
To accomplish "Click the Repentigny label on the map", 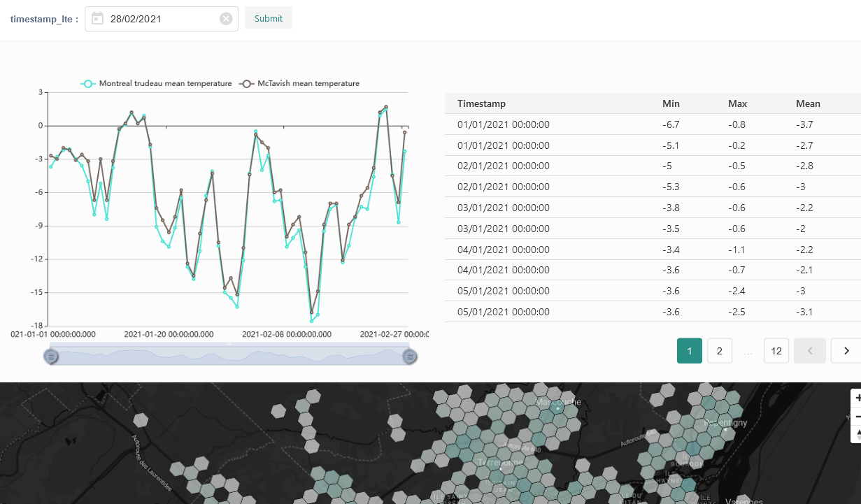I will pos(725,423).
